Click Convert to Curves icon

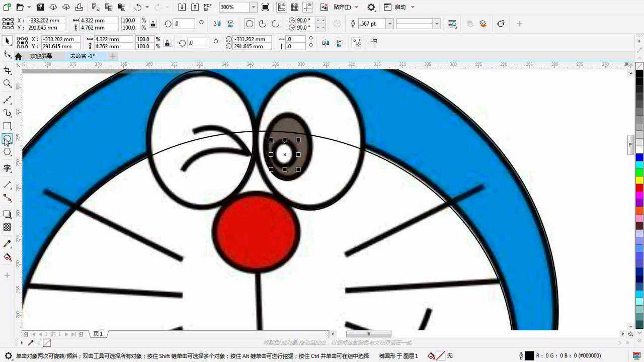point(501,24)
